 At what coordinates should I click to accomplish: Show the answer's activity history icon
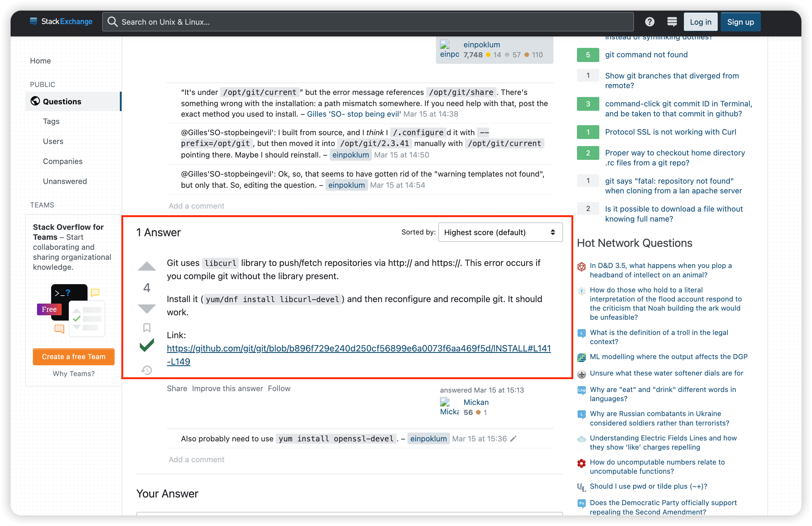tap(147, 370)
